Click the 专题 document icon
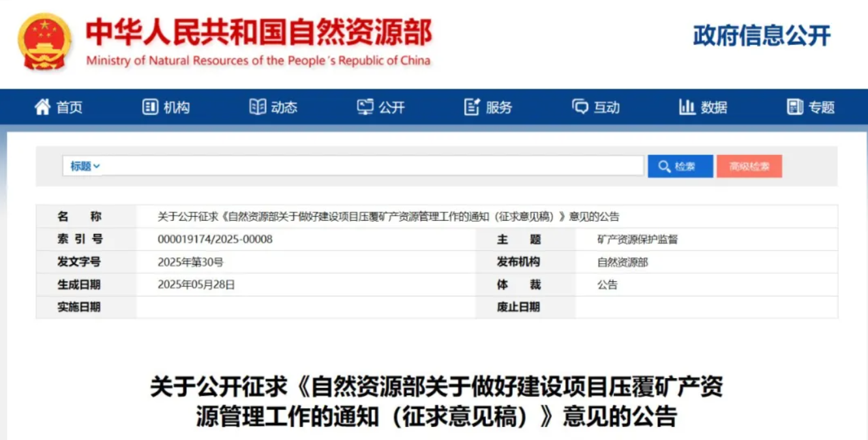The height and width of the screenshot is (440, 868). [795, 107]
